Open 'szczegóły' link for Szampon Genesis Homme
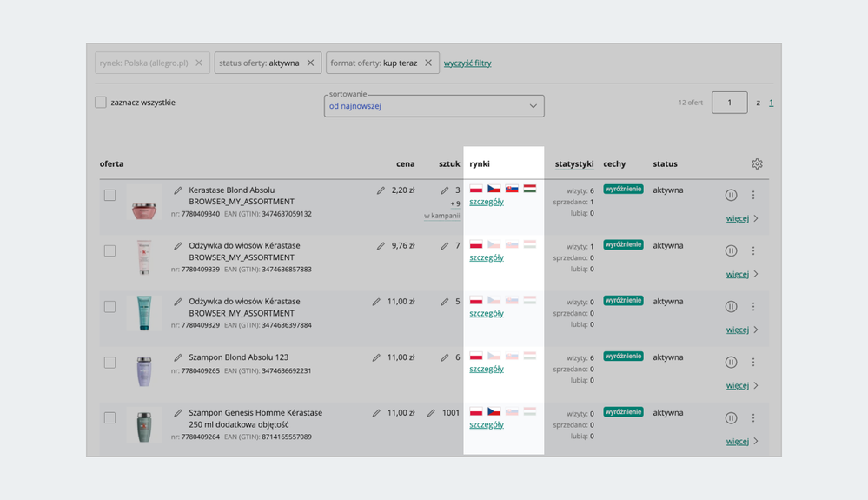This screenshot has width=868, height=500. (x=486, y=424)
